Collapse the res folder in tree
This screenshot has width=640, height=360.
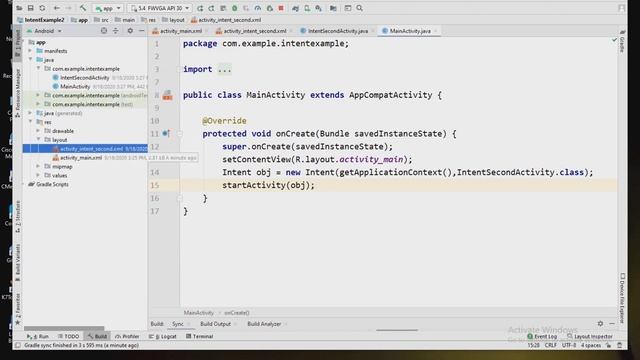pyautogui.click(x=30, y=122)
